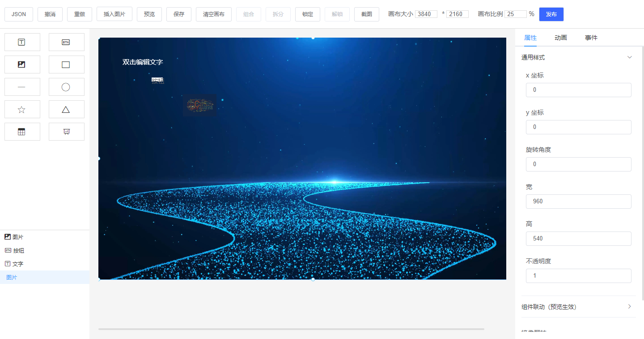This screenshot has width=644, height=339.
Task: Add a star shape component
Action: click(x=22, y=109)
